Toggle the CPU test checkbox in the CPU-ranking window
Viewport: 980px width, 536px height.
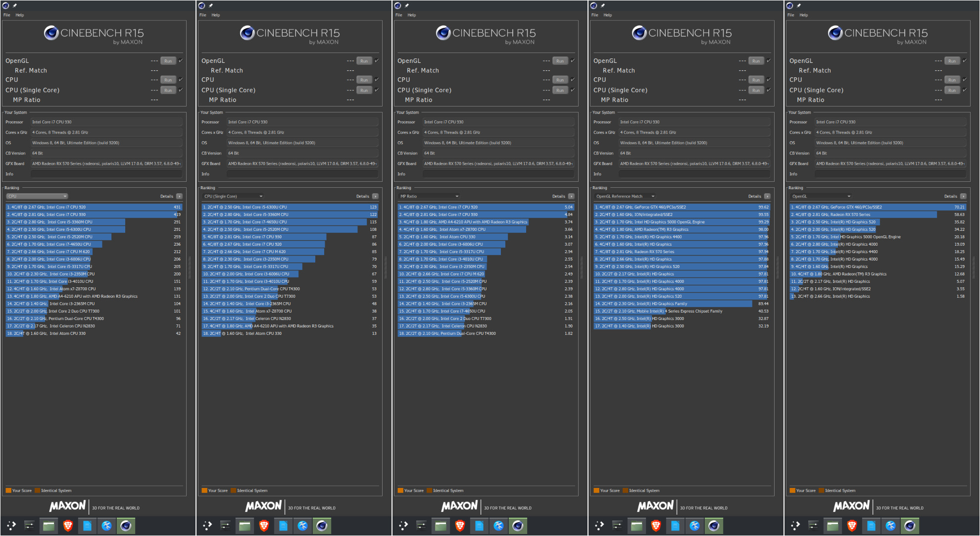181,79
